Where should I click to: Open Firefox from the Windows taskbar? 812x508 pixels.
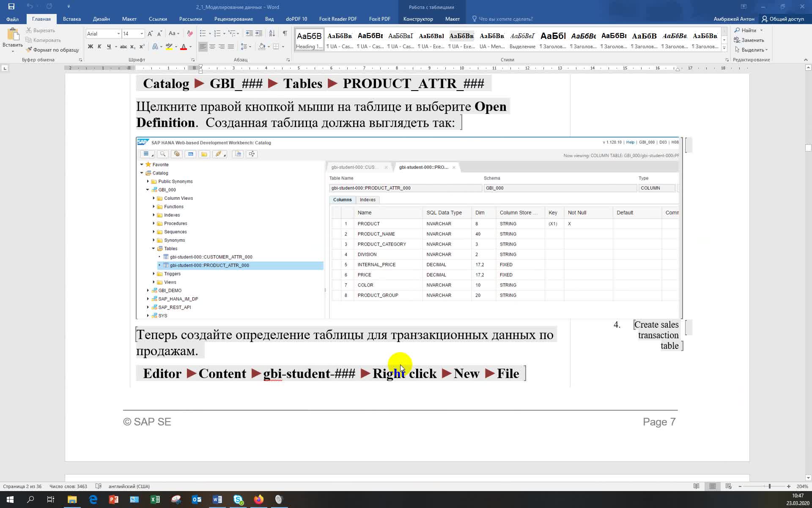[258, 500]
